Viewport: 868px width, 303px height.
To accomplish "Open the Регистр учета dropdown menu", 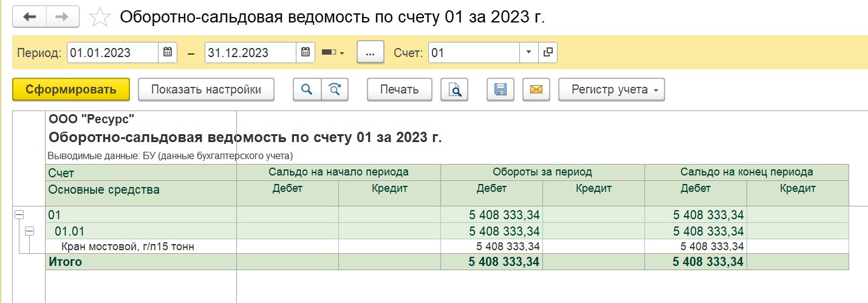I will (x=612, y=89).
